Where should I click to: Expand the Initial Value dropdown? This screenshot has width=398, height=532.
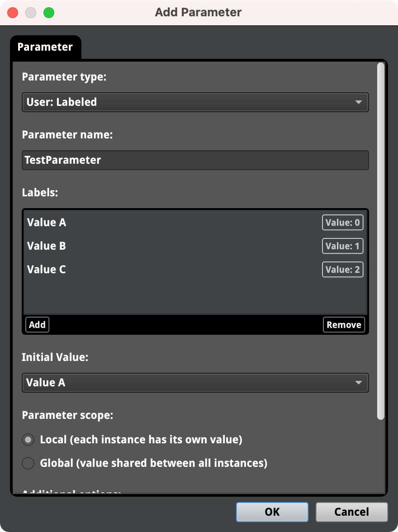point(195,383)
